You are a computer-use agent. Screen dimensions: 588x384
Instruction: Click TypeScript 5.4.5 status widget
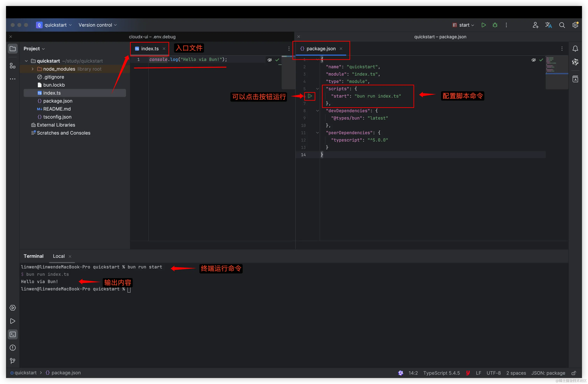(442, 373)
